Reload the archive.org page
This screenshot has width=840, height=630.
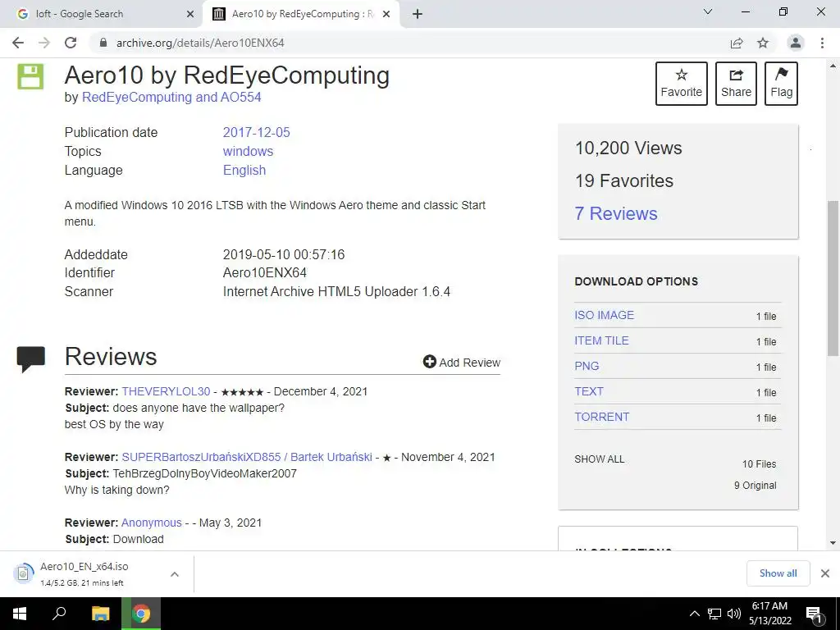click(x=71, y=43)
